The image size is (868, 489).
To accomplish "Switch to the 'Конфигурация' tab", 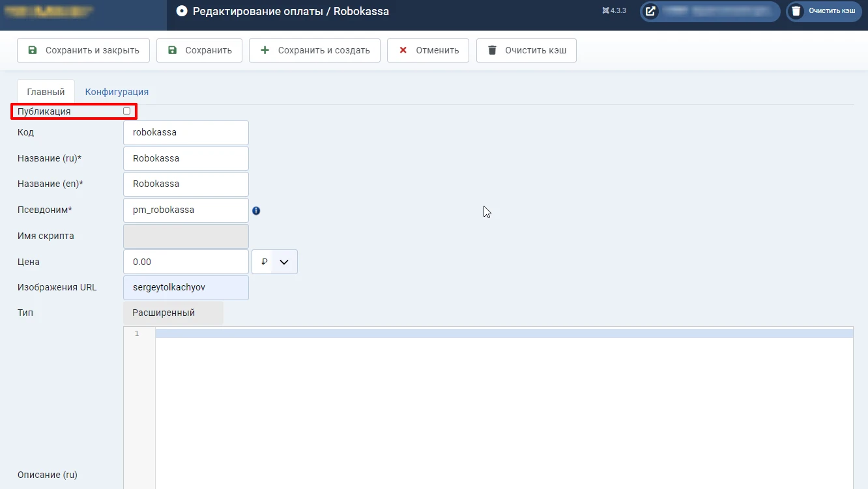I will pos(117,92).
